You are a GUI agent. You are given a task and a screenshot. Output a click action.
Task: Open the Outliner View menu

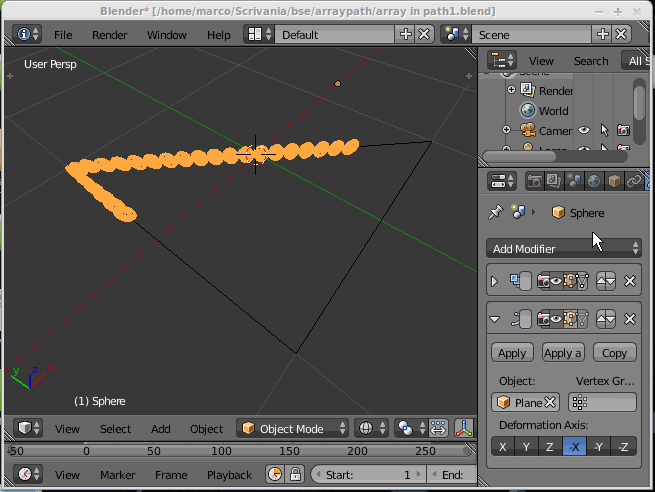541,61
